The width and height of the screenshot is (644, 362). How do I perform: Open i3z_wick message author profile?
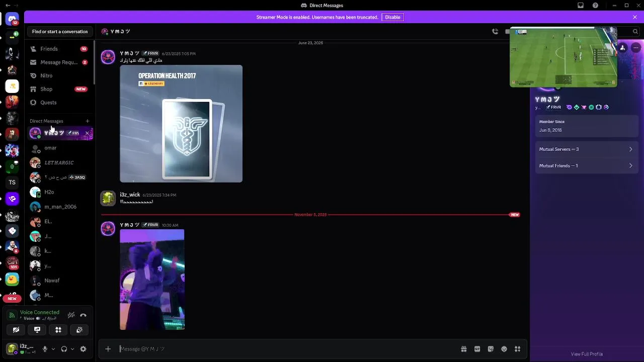(130, 195)
